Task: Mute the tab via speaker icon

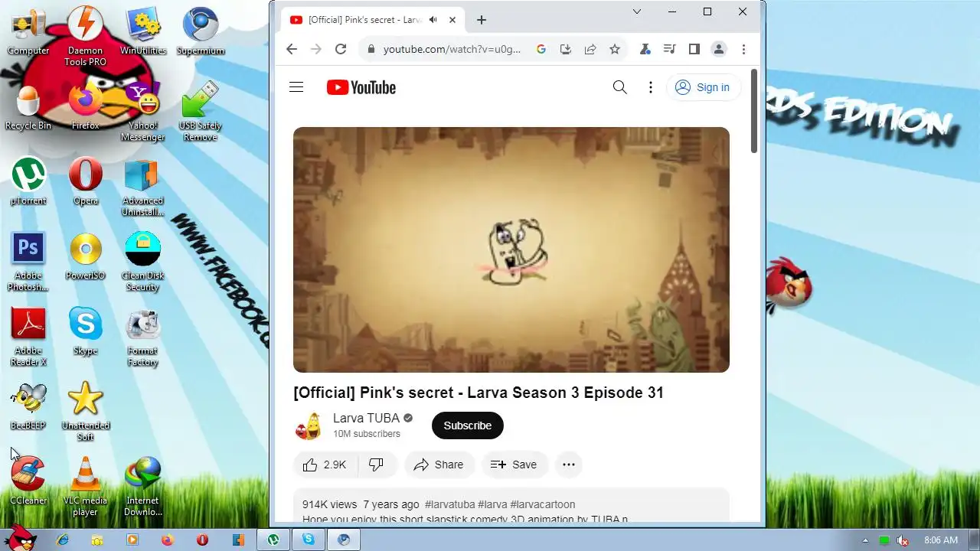Action: coord(434,20)
